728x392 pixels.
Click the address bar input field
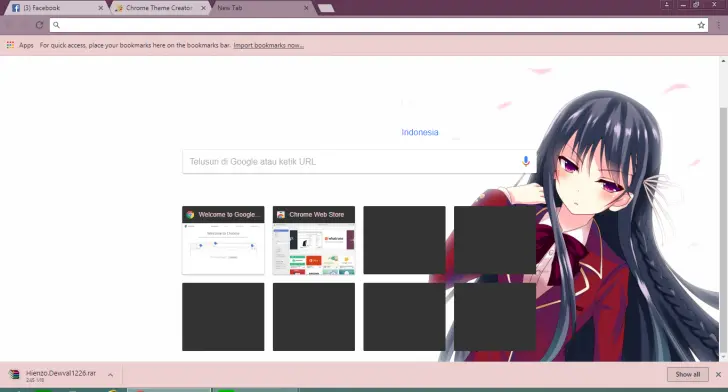378,25
